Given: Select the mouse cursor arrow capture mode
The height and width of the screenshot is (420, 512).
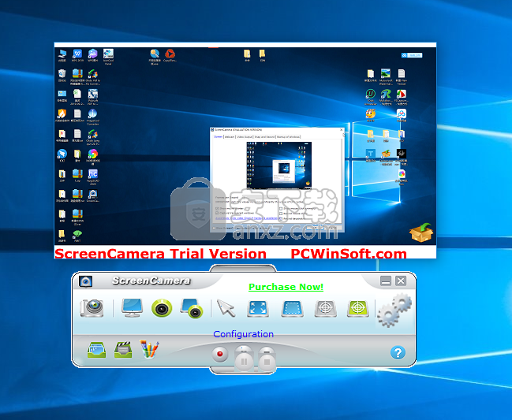Looking at the screenshot, I should click(x=226, y=308).
